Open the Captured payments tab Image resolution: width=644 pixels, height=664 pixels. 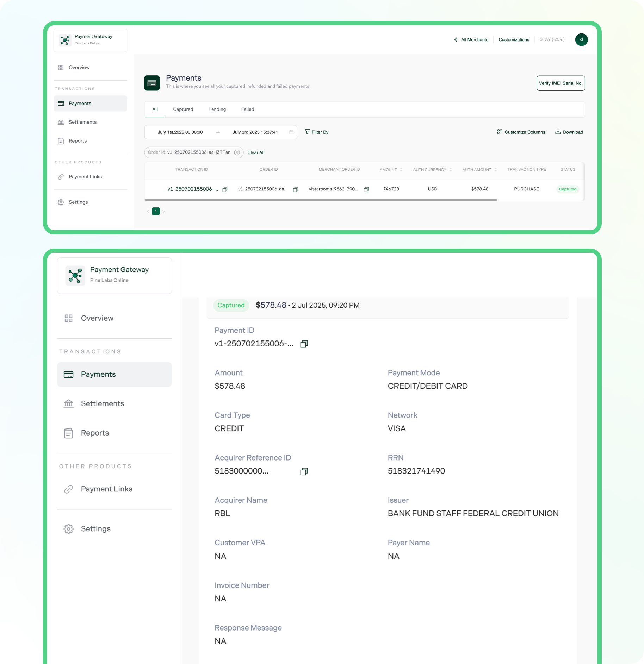183,109
